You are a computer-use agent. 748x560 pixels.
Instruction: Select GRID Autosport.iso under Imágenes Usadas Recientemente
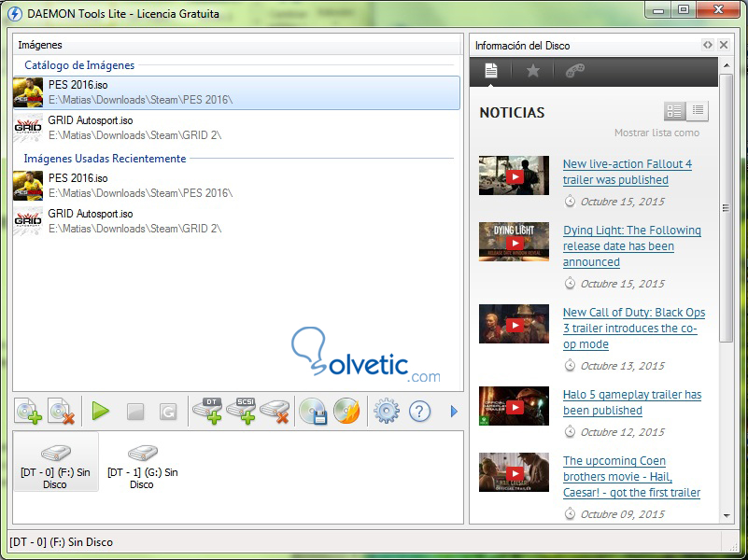point(236,221)
